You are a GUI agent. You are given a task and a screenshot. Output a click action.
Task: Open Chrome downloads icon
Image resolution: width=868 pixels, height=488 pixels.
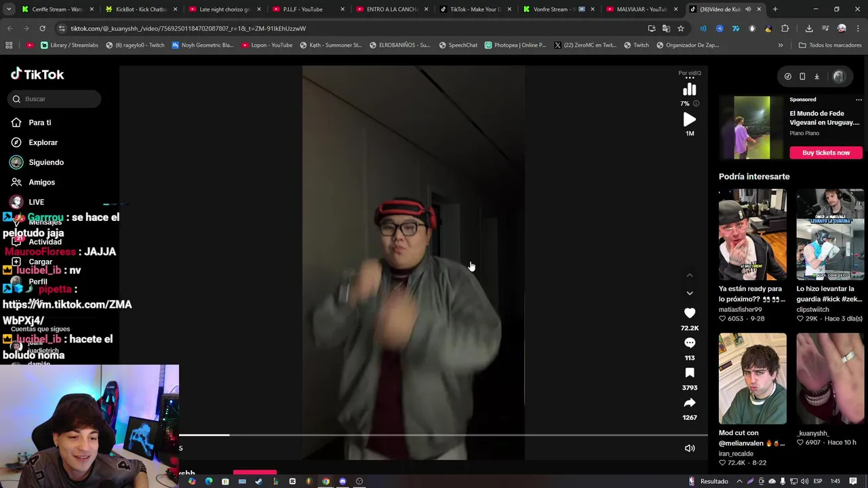(x=809, y=28)
